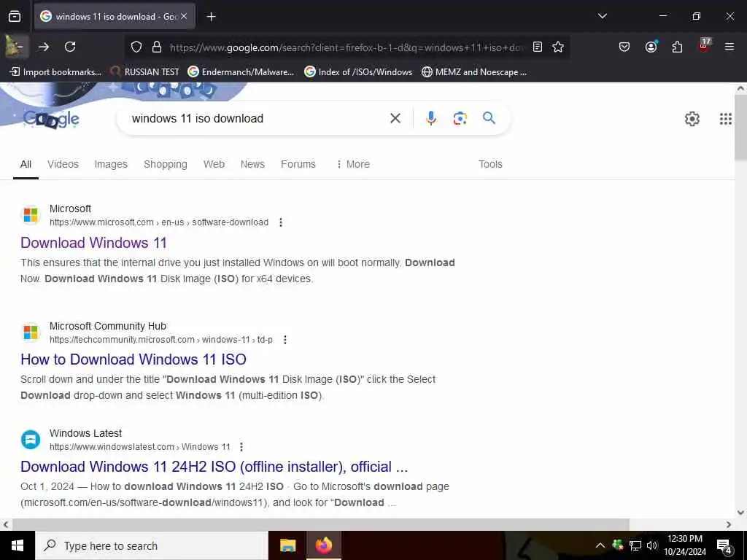Show hidden system tray icons
Viewport: 747px width, 560px height.
[600, 545]
